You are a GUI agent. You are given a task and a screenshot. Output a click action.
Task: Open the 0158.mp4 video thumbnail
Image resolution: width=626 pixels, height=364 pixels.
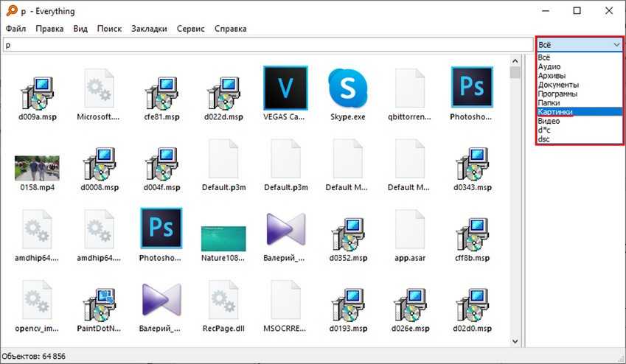click(37, 167)
